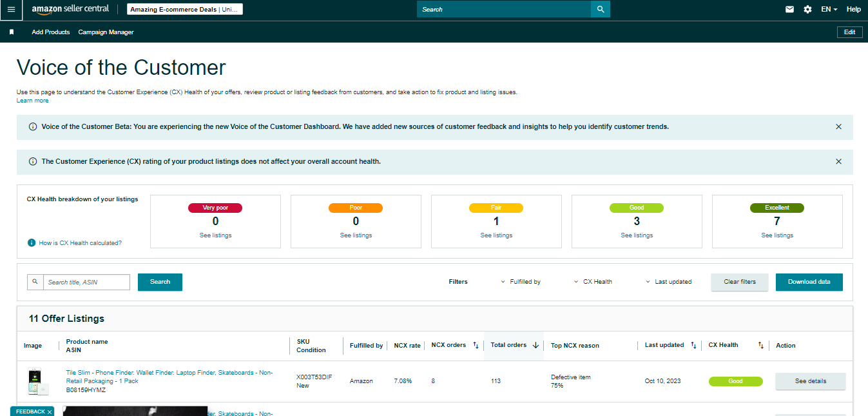Image resolution: width=868 pixels, height=416 pixels.
Task: Open the Help link in header
Action: [853, 10]
